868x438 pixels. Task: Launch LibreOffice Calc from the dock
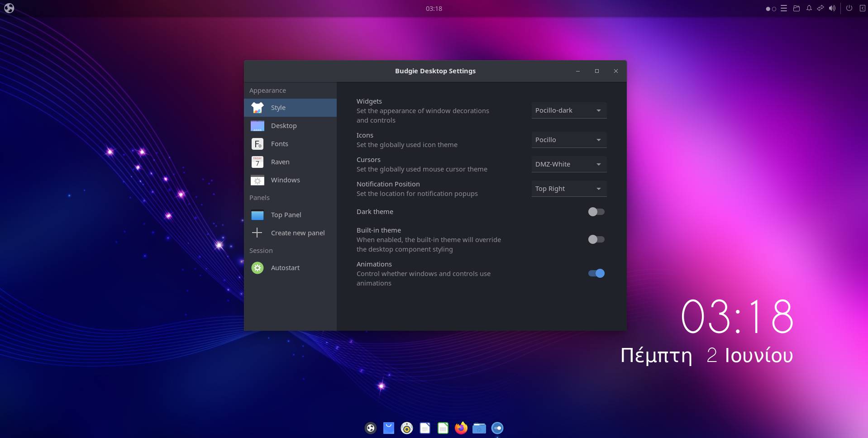(443, 428)
